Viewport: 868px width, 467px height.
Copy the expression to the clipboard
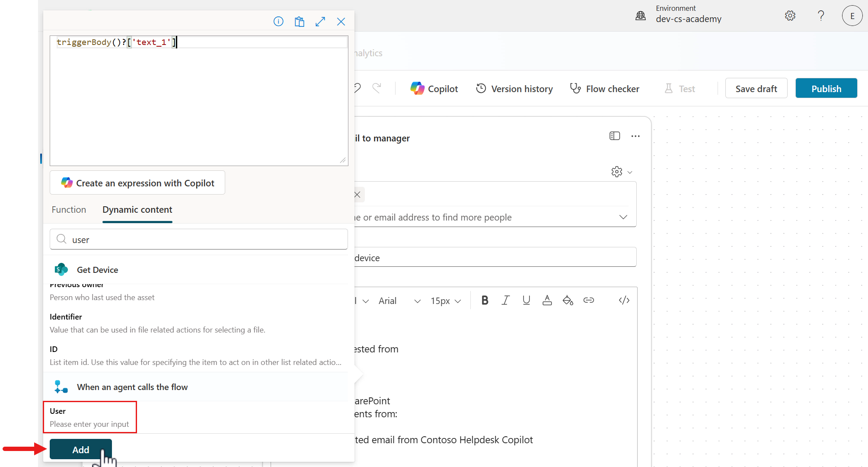click(x=299, y=21)
